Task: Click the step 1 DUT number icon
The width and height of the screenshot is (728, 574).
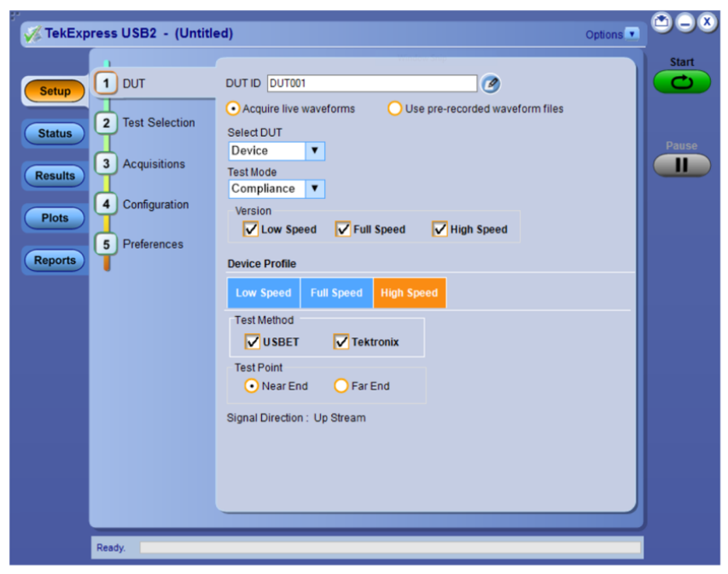Action: point(106,84)
